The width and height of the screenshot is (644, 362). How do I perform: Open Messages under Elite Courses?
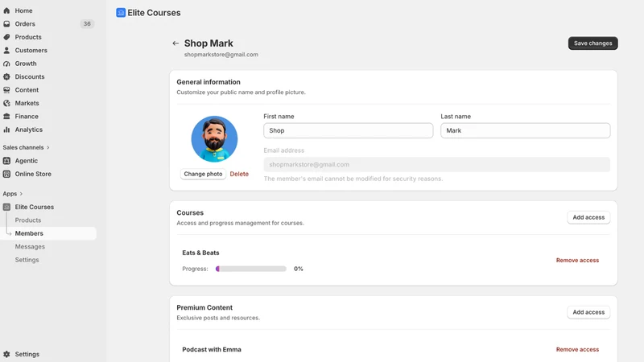(30, 247)
